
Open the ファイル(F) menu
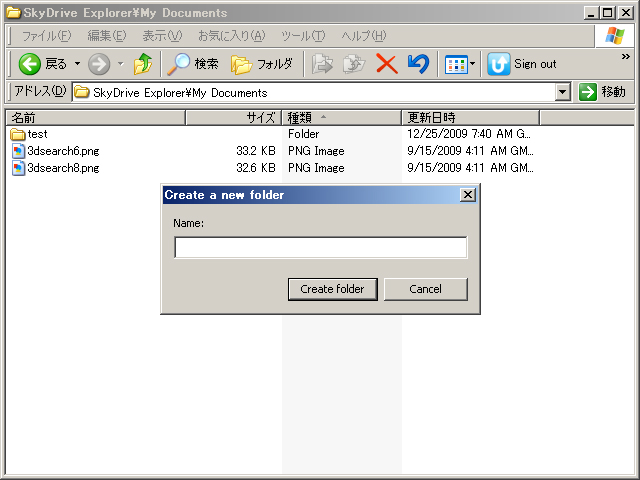46,36
